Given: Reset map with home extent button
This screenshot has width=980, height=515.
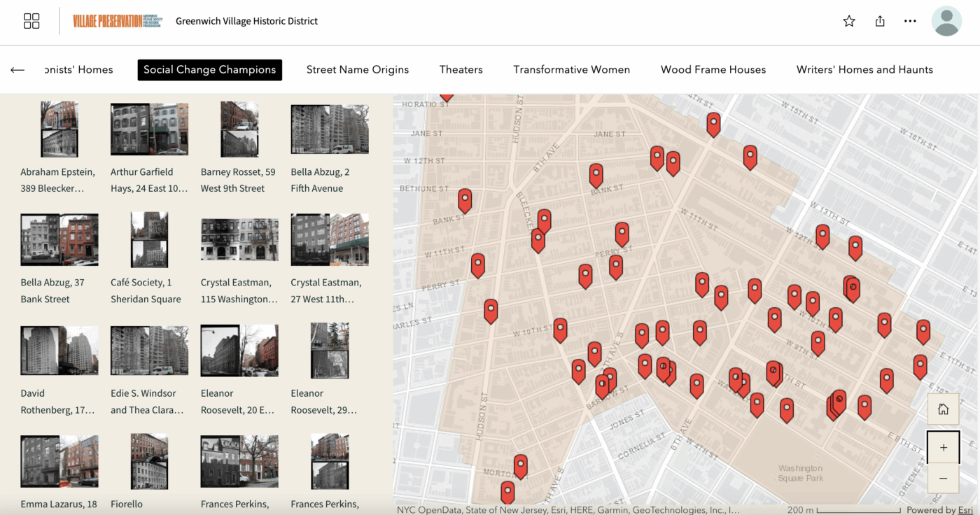Looking at the screenshot, I should click(943, 409).
